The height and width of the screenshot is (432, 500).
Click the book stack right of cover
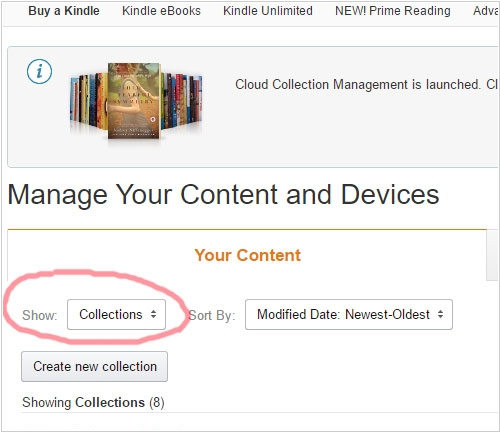[182, 101]
